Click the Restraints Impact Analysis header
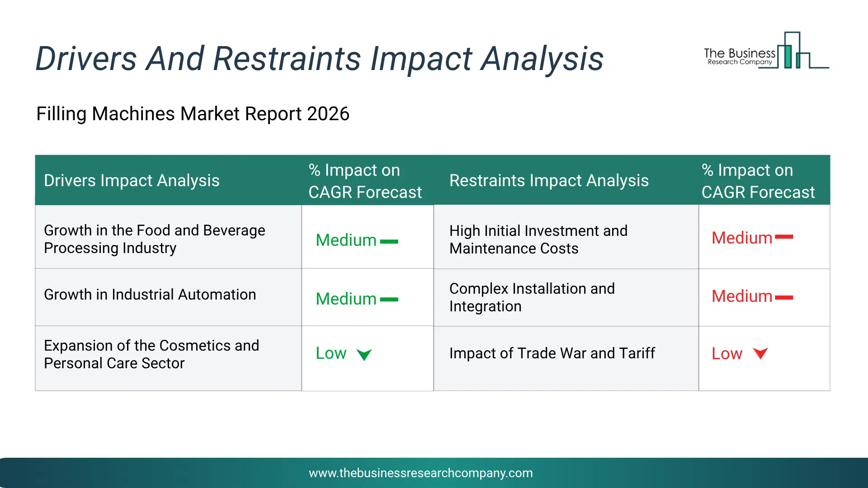Screen dimensions: 868x488 coord(549,181)
